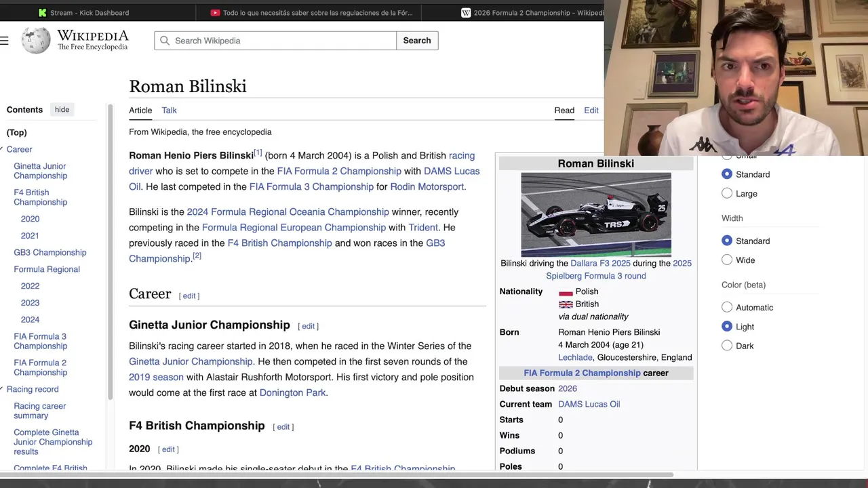
Task: Open the Formula Regional European Championship link
Action: [294, 227]
